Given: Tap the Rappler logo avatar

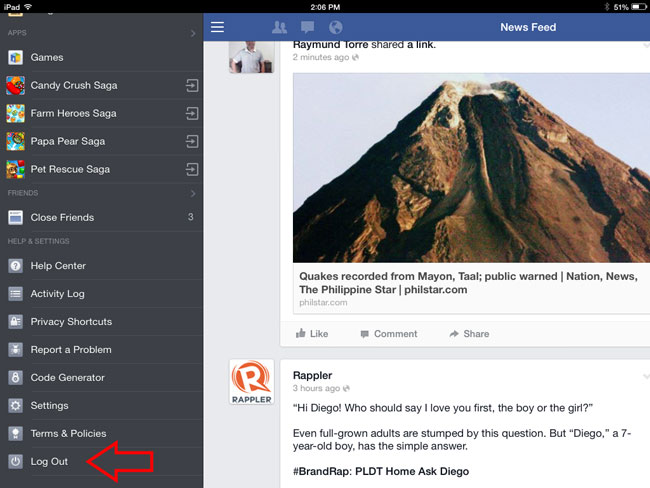Looking at the screenshot, I should [x=252, y=382].
